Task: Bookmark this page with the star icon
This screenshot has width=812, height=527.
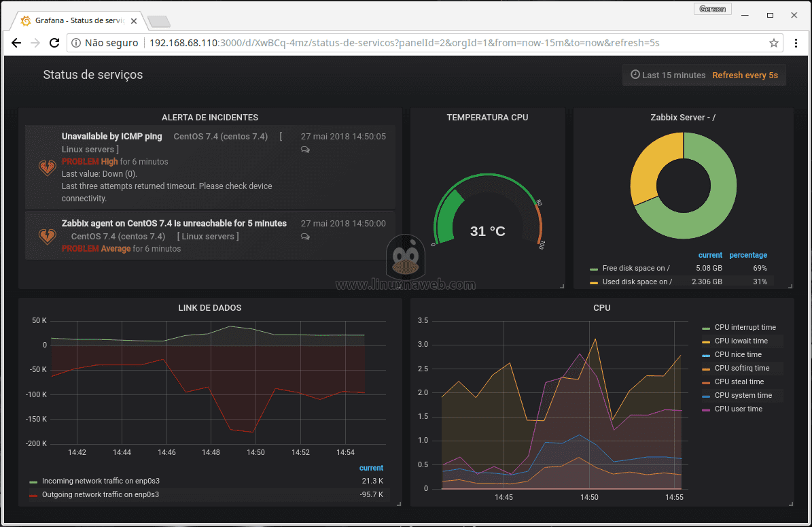Action: [x=774, y=43]
